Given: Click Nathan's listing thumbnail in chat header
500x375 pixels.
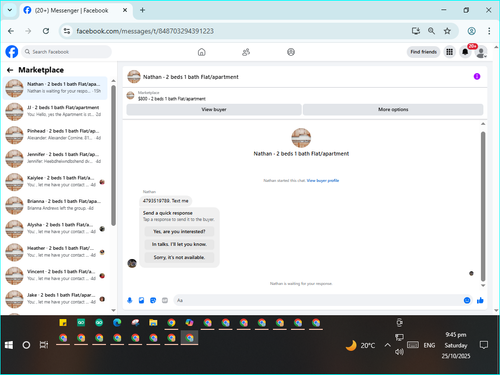Looking at the screenshot, I should point(134,77).
